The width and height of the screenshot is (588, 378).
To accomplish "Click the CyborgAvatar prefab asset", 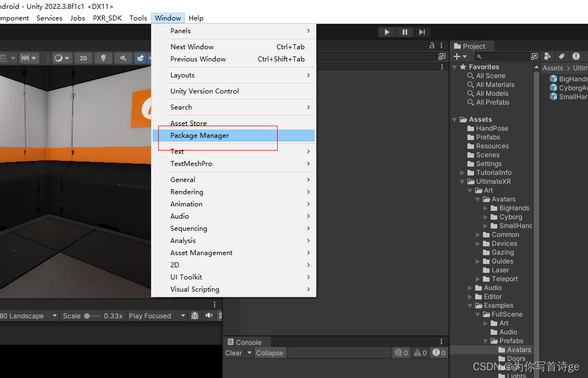I will pyautogui.click(x=569, y=88).
